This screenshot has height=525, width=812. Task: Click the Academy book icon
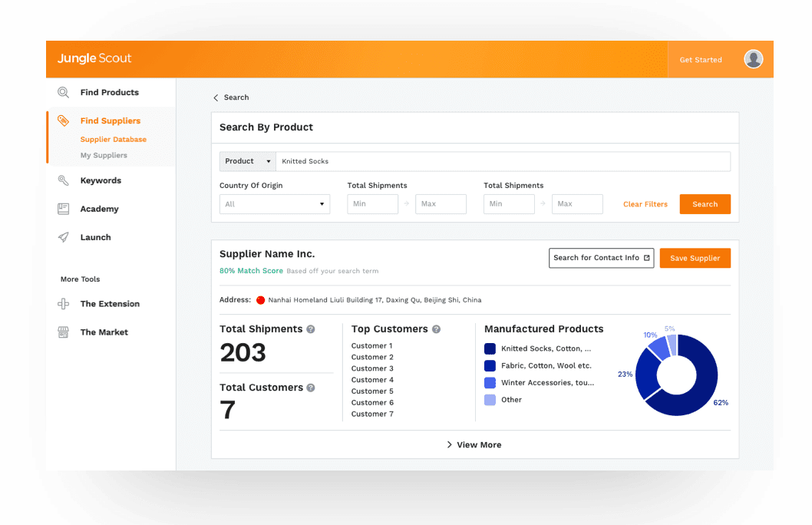tap(63, 209)
